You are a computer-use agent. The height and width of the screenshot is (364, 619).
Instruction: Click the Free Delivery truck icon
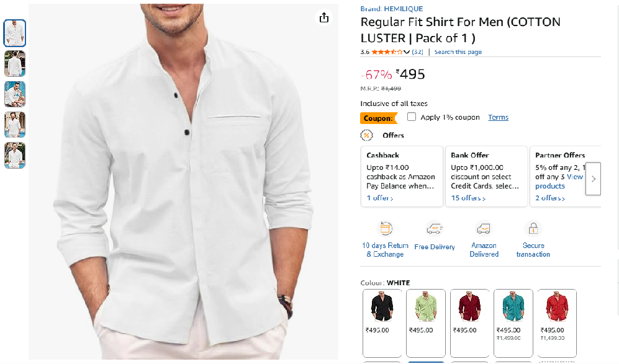(434, 228)
